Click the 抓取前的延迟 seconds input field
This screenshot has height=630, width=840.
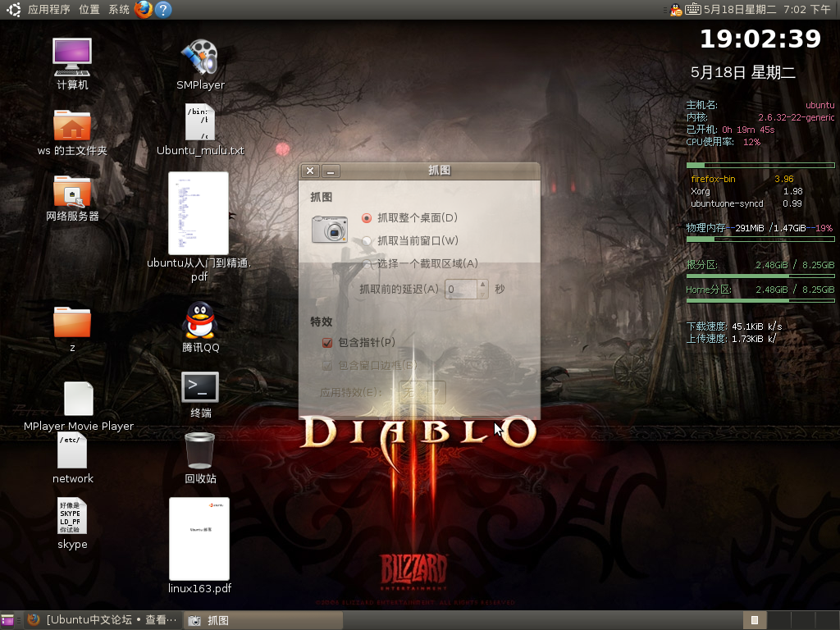460,290
